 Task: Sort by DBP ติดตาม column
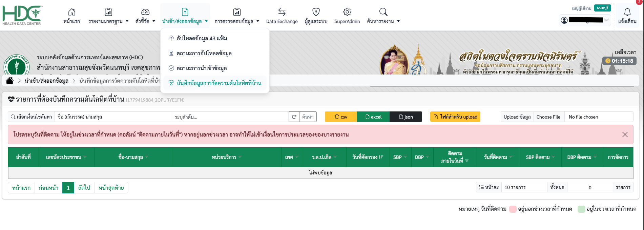[582, 157]
